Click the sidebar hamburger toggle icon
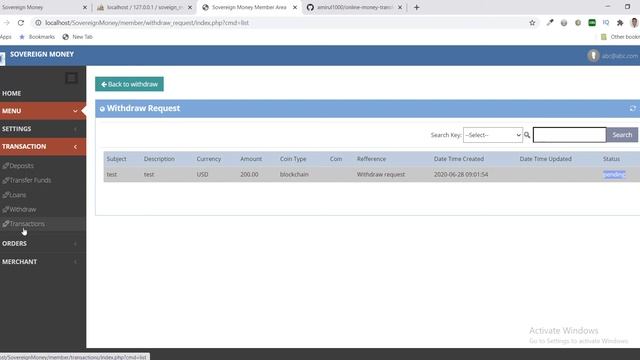Screen dimensions: 640x360 (71, 78)
